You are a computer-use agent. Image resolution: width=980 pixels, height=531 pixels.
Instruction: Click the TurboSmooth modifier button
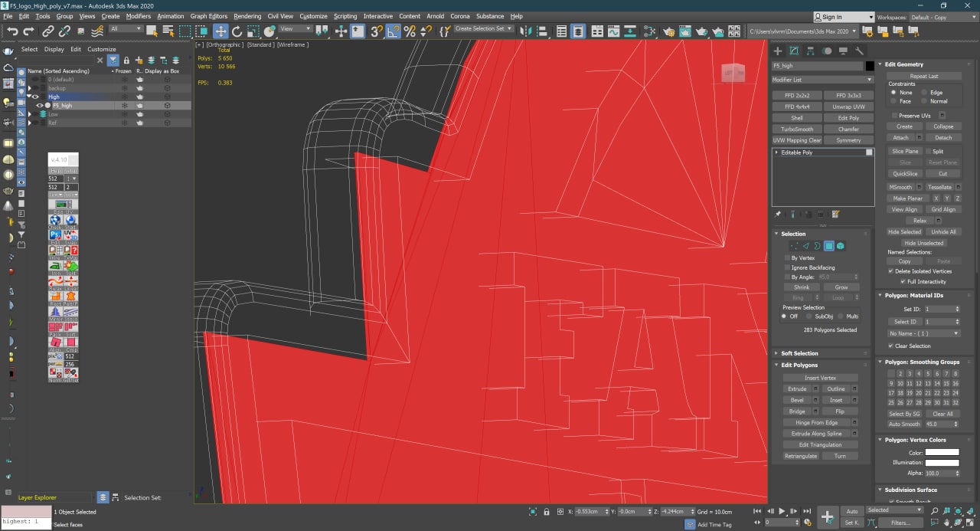point(797,129)
